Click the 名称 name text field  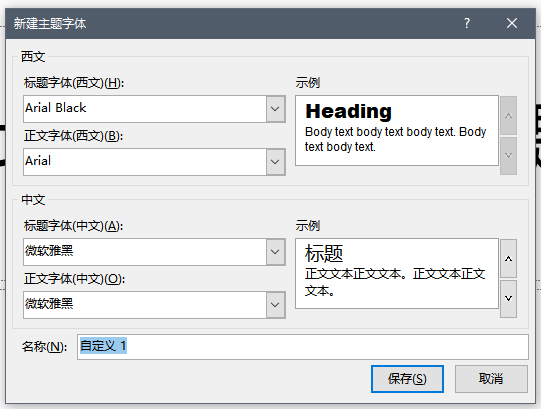(x=303, y=347)
